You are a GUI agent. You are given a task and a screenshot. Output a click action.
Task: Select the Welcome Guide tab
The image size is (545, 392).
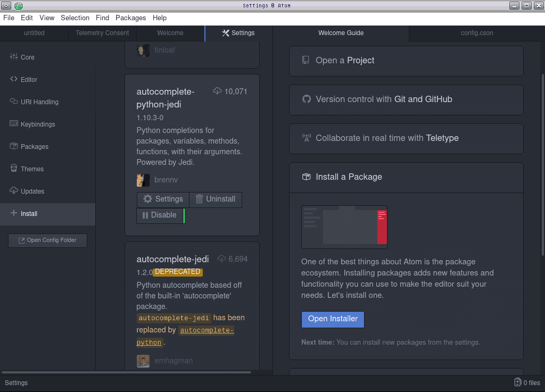pos(341,33)
